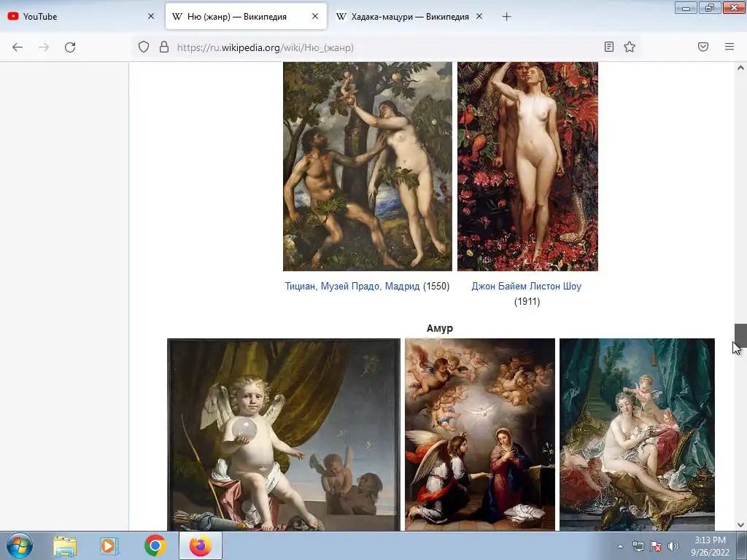Open the Windows Start menu
The image size is (747, 560).
(x=20, y=545)
